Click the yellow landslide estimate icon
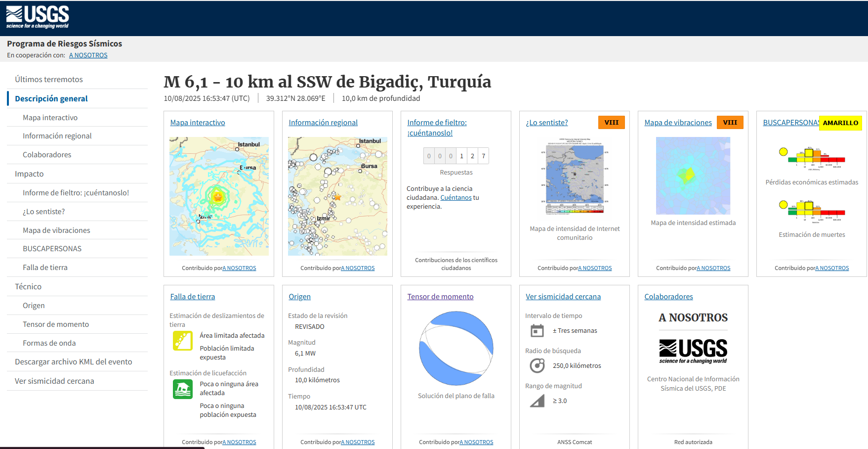868x449 pixels. pos(182,341)
